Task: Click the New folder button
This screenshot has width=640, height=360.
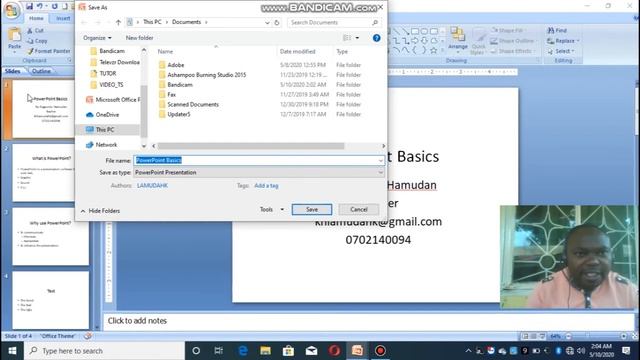Action: [140, 38]
